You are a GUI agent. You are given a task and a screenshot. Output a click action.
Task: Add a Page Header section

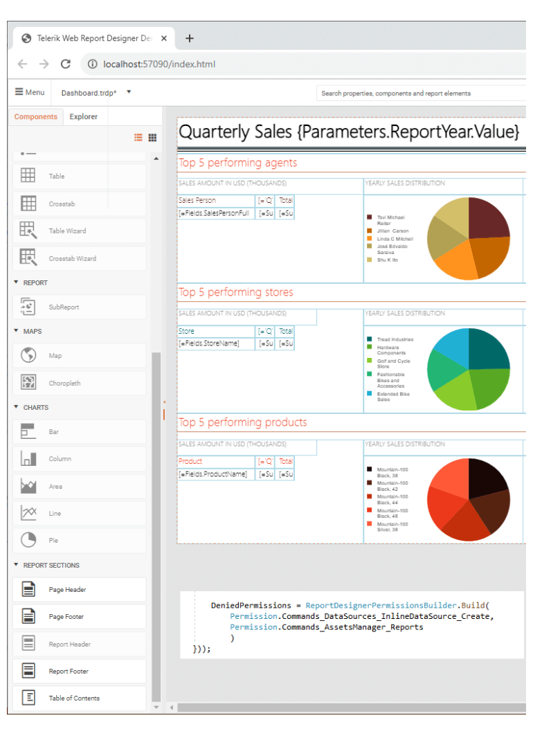79,590
